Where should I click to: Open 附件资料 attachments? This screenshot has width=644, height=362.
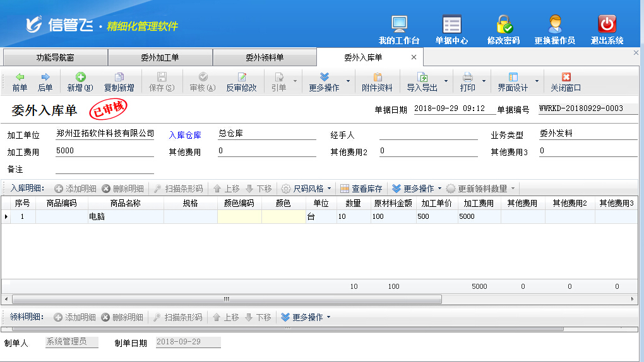[377, 82]
